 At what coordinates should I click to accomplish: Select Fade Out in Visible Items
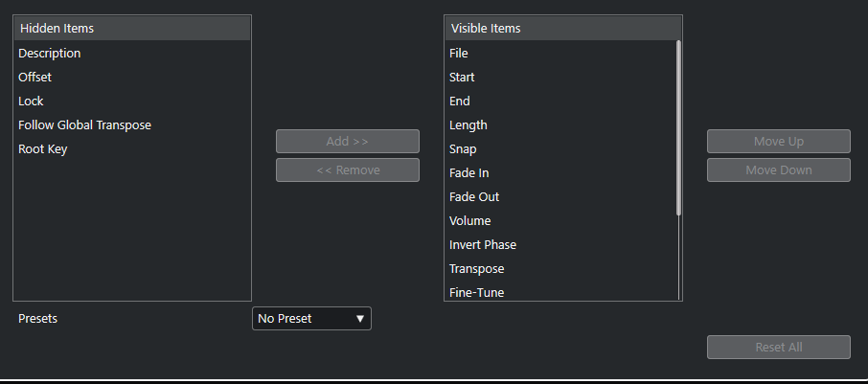pyautogui.click(x=474, y=197)
